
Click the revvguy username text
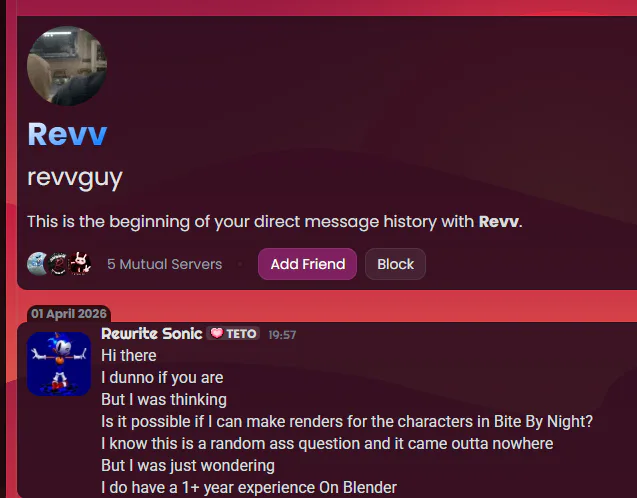75,178
